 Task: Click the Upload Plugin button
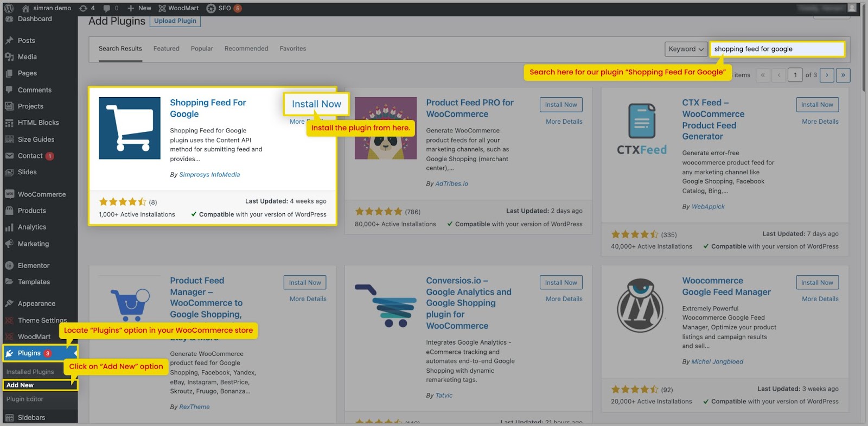[175, 21]
